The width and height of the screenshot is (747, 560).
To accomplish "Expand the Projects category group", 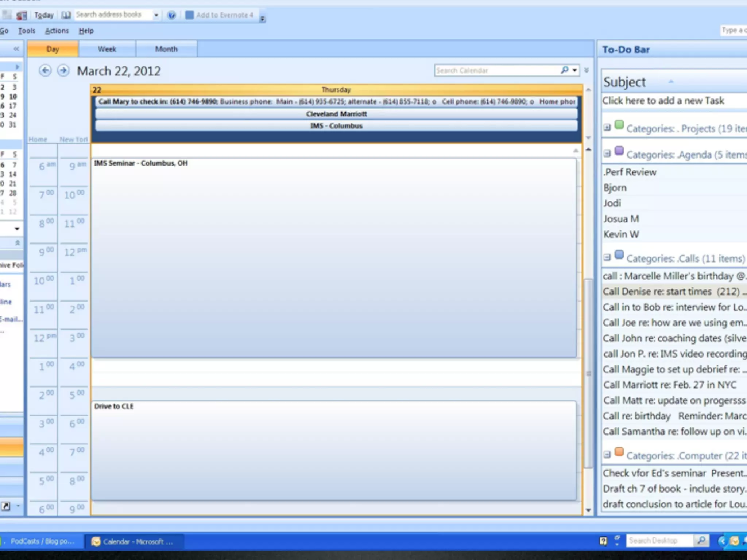I will point(607,128).
